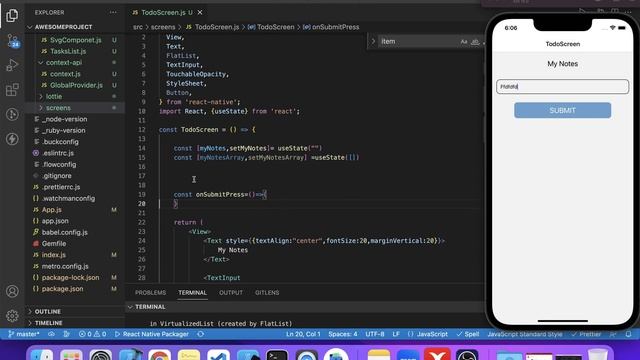640x360 pixels.
Task: Tap the notes text input in simulator
Action: pyautogui.click(x=562, y=87)
